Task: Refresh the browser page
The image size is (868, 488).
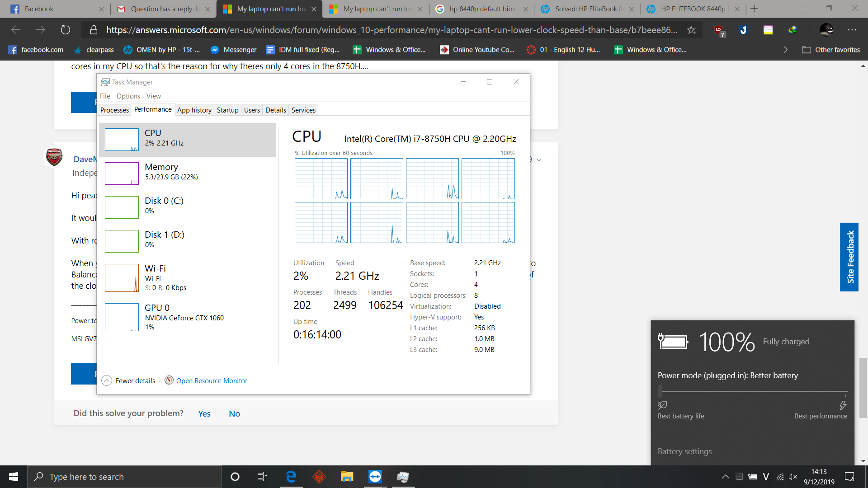Action: click(x=66, y=30)
